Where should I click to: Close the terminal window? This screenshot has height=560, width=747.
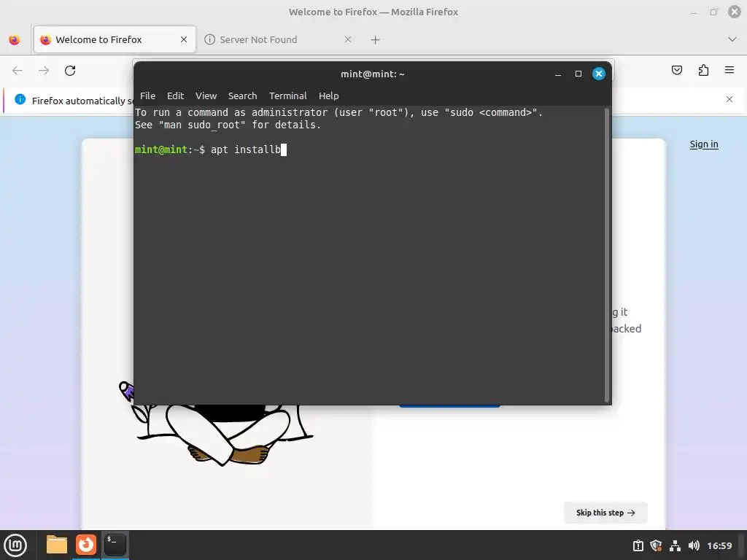(599, 74)
